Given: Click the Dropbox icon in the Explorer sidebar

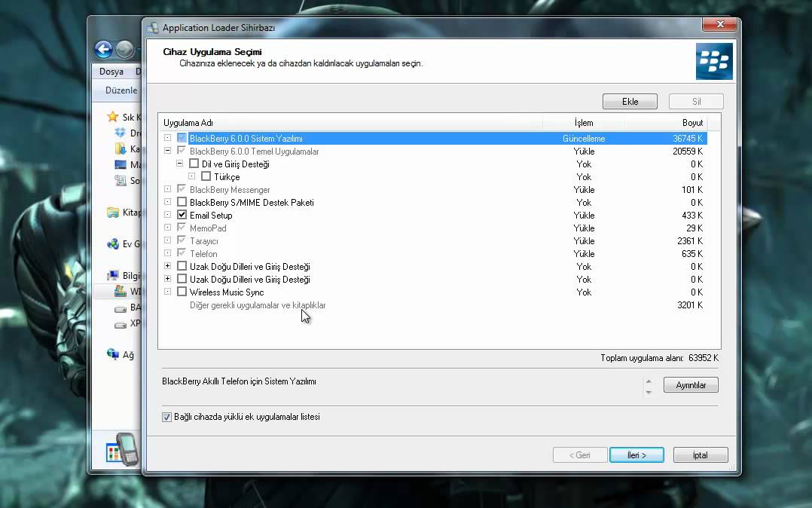Looking at the screenshot, I should pyautogui.click(x=121, y=133).
